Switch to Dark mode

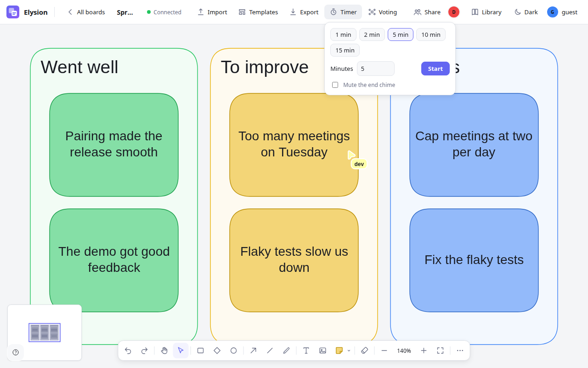526,12
